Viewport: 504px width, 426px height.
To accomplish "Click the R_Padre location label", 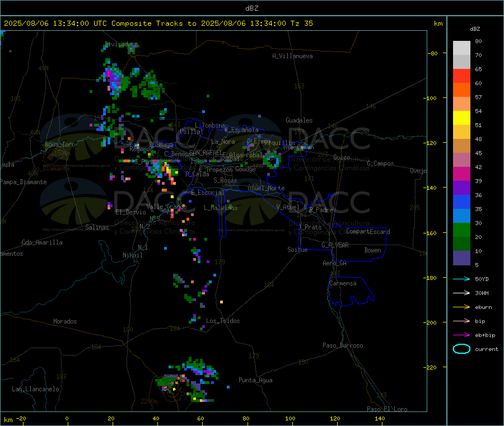I will (x=321, y=210).
